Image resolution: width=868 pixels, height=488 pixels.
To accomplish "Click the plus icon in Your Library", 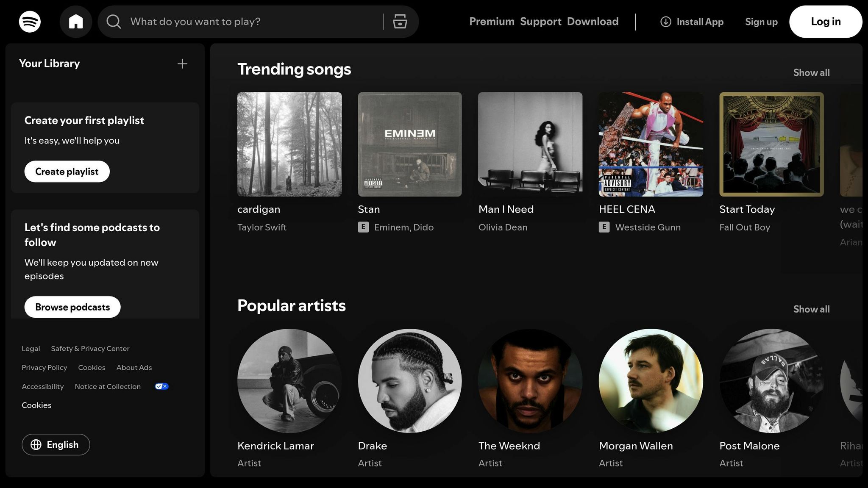I will pos(182,64).
